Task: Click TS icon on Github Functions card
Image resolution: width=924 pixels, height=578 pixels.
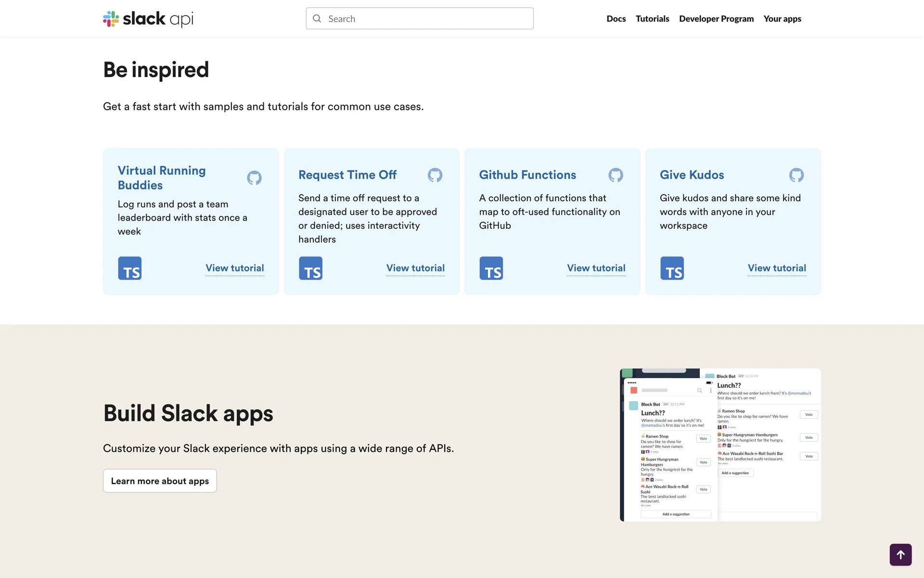Action: 491,268
